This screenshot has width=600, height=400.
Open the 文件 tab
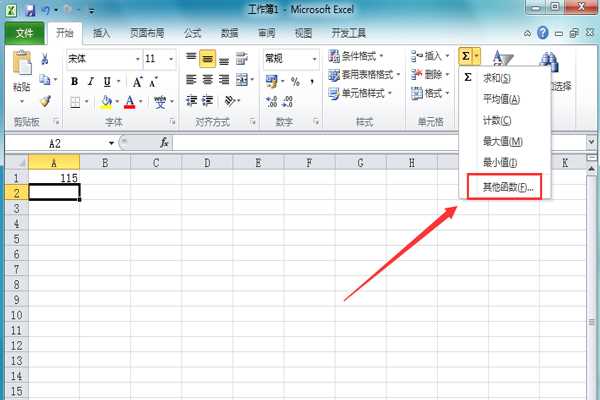[x=24, y=33]
